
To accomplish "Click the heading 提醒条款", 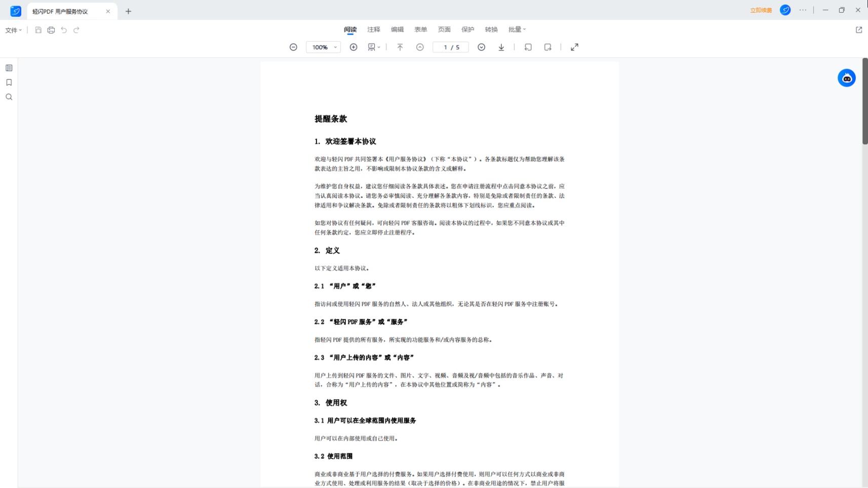I will point(331,119).
